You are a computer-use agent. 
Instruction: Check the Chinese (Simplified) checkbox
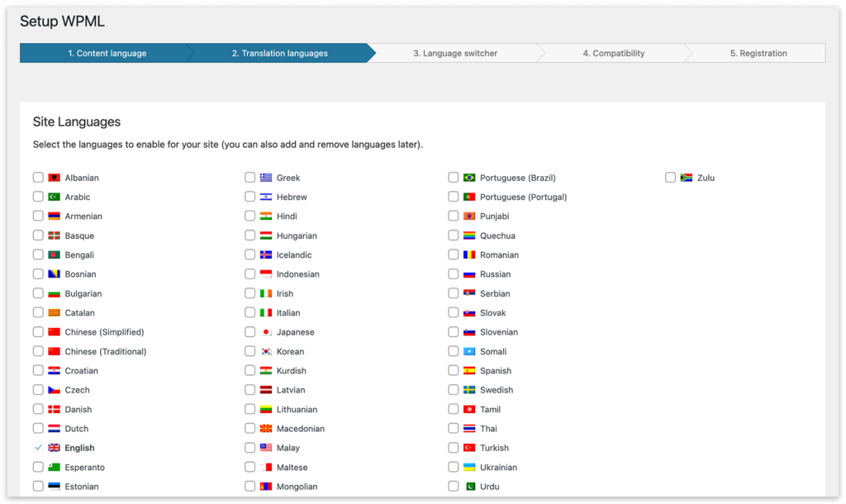[x=38, y=332]
